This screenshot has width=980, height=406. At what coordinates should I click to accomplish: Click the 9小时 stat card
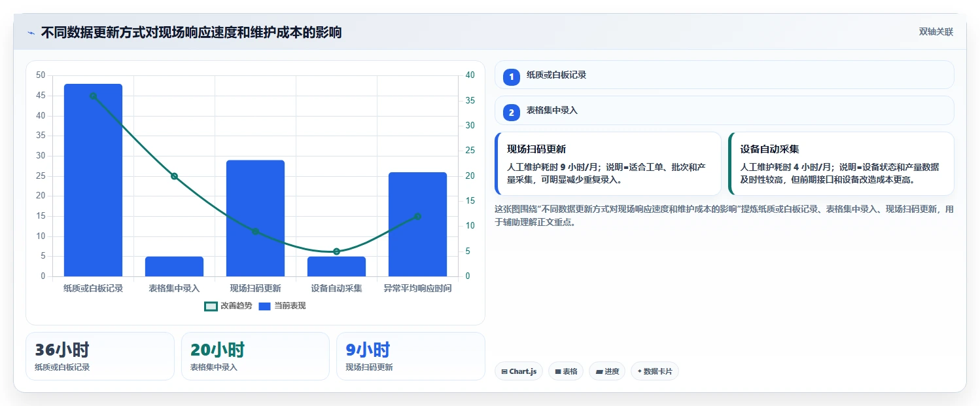[411, 356]
